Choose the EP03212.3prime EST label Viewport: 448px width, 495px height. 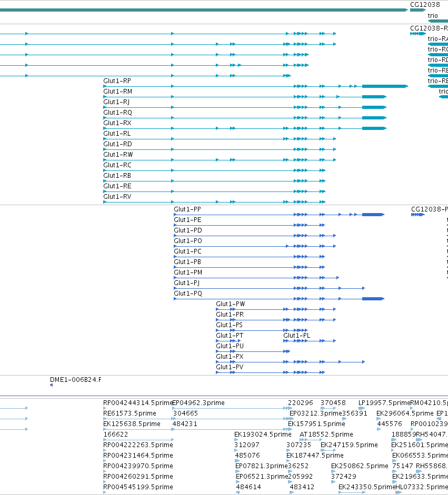pyautogui.click(x=316, y=413)
